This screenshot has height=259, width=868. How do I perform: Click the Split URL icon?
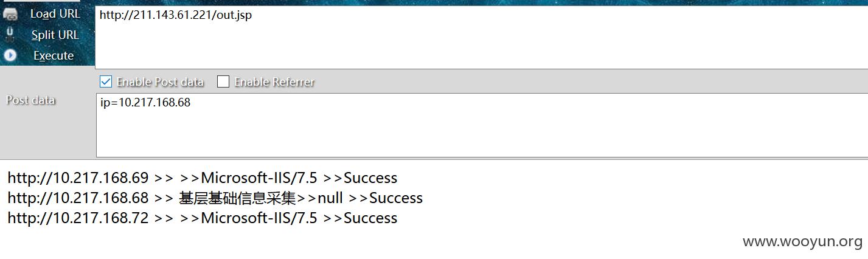10,34
